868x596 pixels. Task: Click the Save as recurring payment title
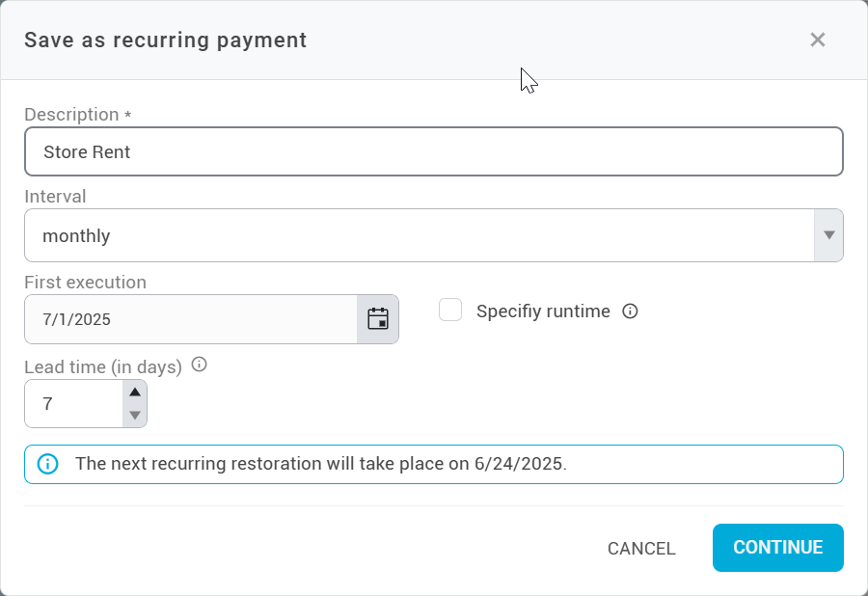click(166, 41)
